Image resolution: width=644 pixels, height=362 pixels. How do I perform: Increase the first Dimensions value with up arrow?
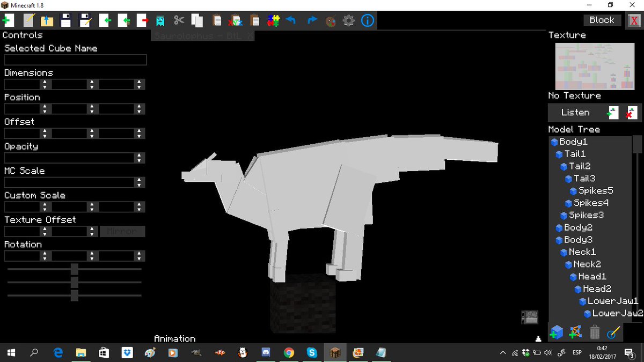click(45, 82)
